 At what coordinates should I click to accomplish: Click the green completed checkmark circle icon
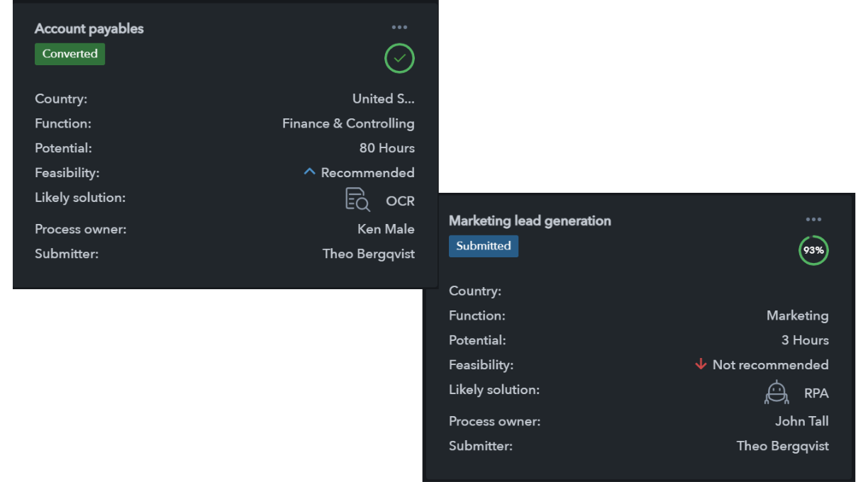point(399,59)
